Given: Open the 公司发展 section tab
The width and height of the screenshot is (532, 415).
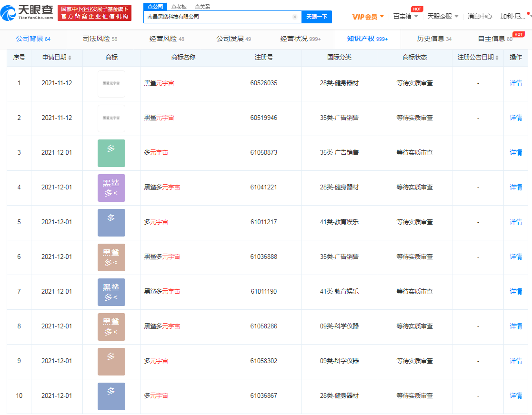Looking at the screenshot, I should point(234,39).
